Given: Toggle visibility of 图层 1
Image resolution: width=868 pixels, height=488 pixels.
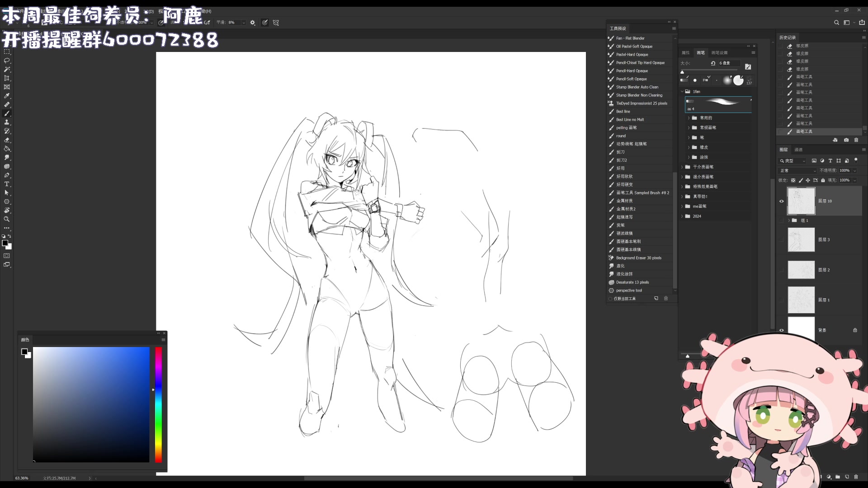Looking at the screenshot, I should pyautogui.click(x=782, y=300).
